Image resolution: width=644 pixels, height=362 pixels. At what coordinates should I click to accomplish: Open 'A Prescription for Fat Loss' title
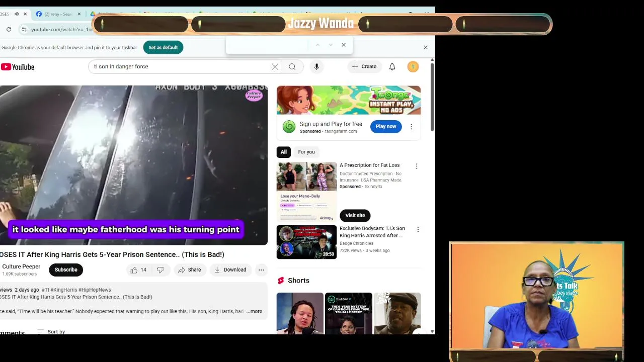(x=370, y=165)
